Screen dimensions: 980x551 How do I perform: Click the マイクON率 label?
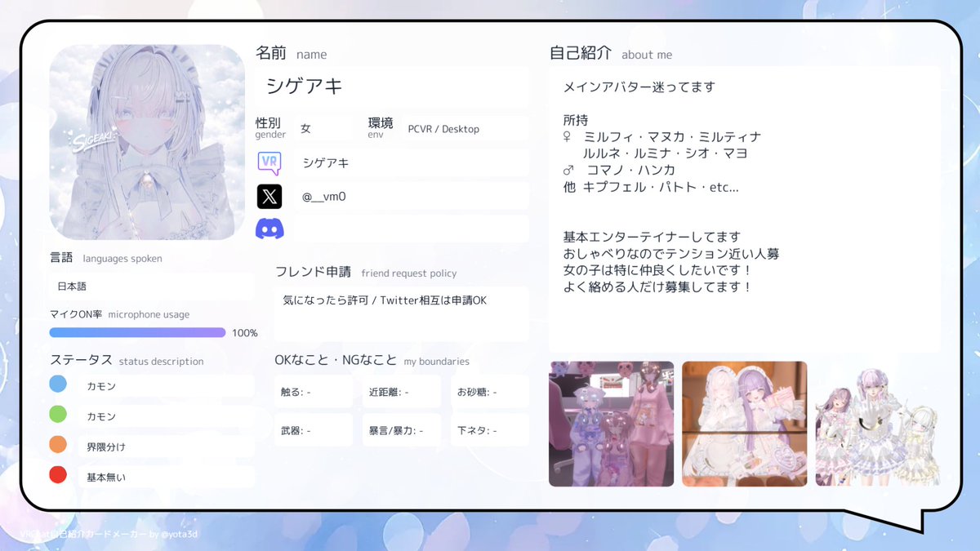pyautogui.click(x=76, y=314)
